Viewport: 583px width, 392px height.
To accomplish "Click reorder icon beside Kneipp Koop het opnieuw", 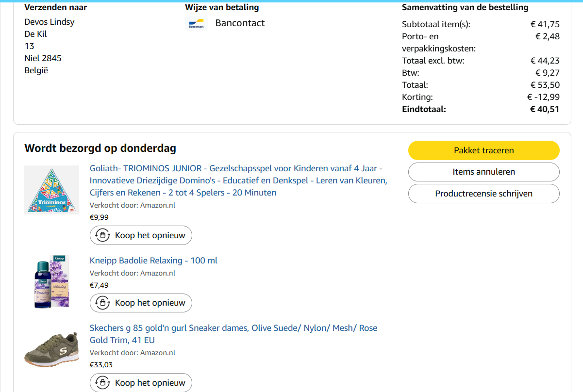I will point(102,303).
